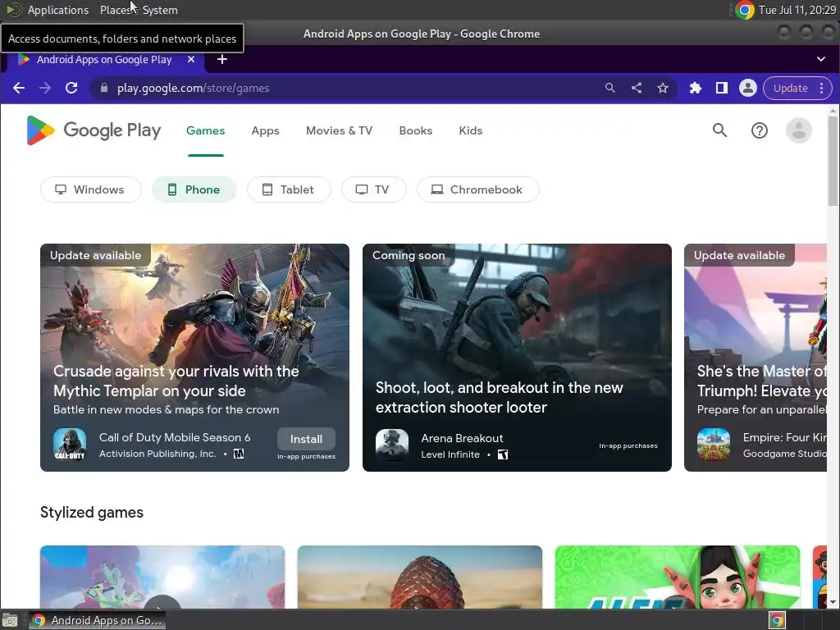Click the Teen rating badge on Arena Breakout
The width and height of the screenshot is (840, 630).
(x=503, y=454)
